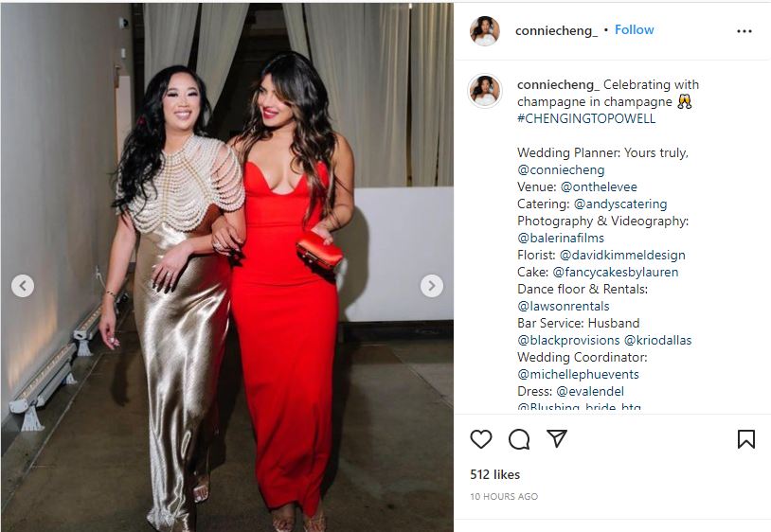Go to the previous photo with left arrow
Viewport: 771px width, 532px height.
tap(23, 285)
